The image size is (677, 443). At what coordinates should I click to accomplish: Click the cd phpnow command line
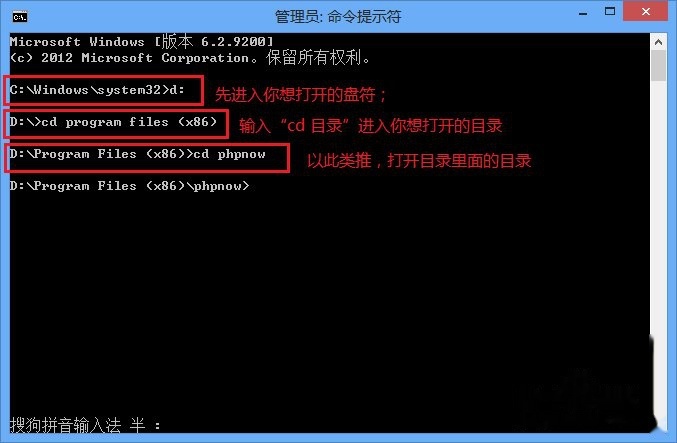[137, 154]
